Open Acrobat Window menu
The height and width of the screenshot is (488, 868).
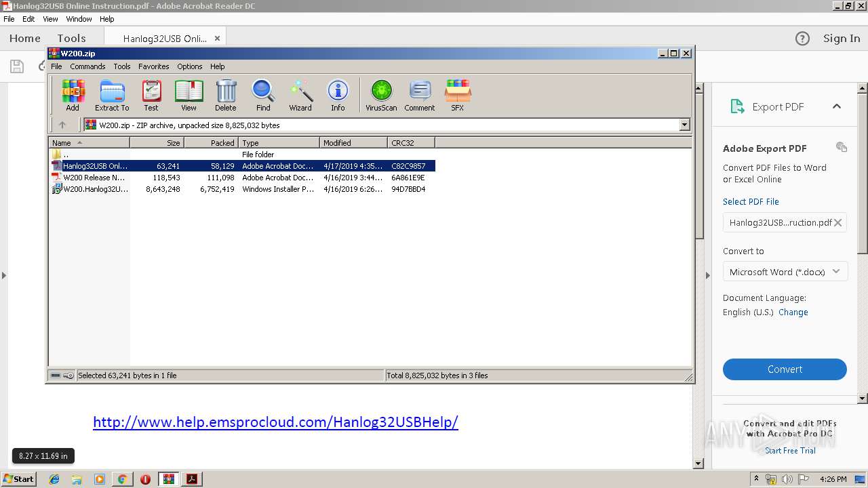click(x=79, y=19)
